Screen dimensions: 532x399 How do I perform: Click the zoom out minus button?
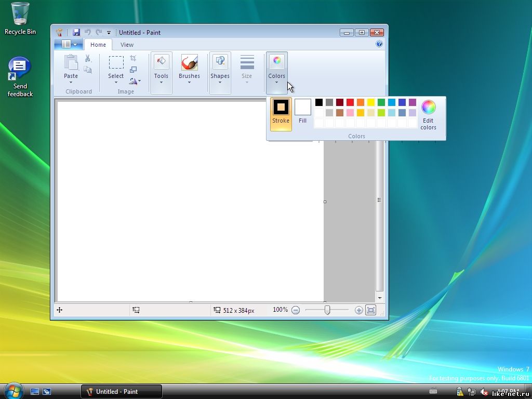coord(296,310)
